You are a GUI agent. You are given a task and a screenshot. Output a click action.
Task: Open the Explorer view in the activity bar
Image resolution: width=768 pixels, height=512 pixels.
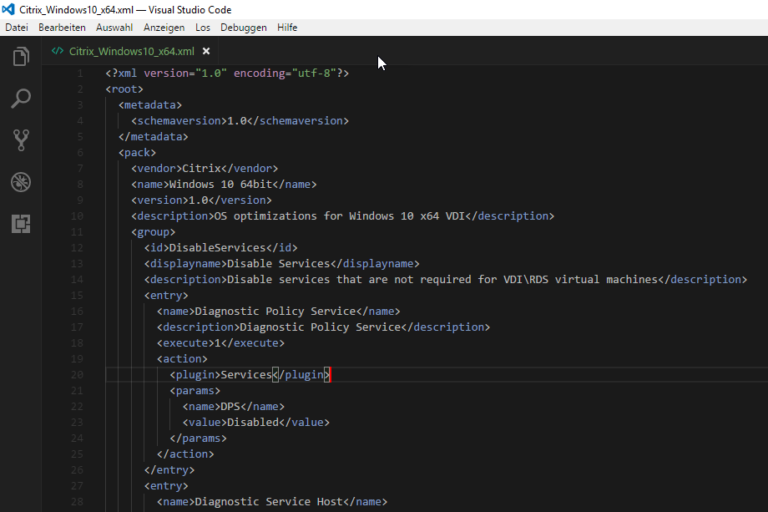coord(21,57)
